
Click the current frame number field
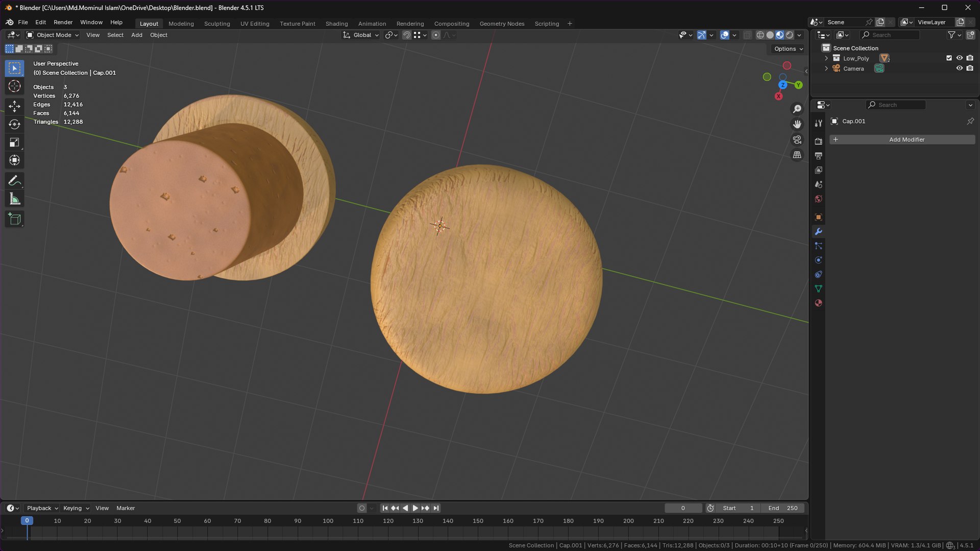click(683, 508)
